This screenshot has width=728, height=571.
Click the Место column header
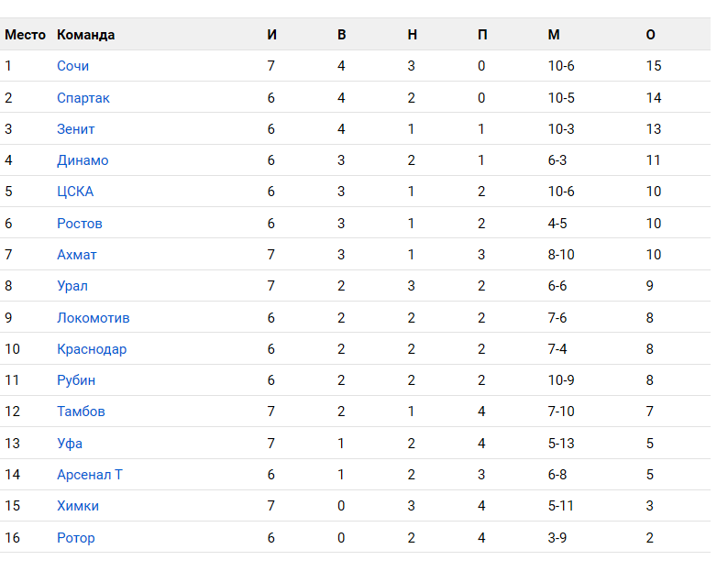pyautogui.click(x=25, y=35)
